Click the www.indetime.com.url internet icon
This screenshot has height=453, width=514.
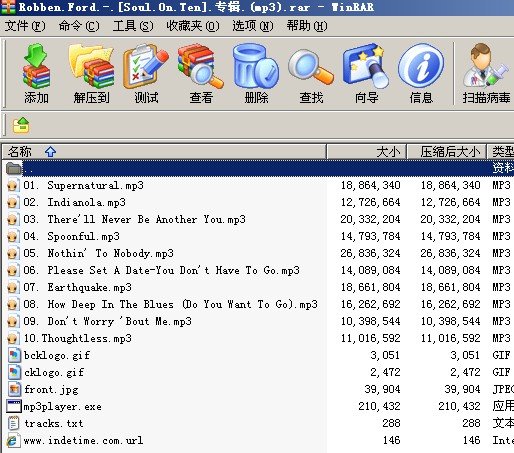click(13, 440)
